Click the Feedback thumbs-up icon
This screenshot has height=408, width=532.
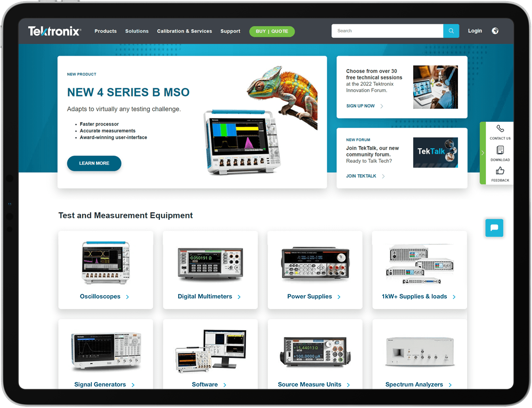[x=500, y=171]
